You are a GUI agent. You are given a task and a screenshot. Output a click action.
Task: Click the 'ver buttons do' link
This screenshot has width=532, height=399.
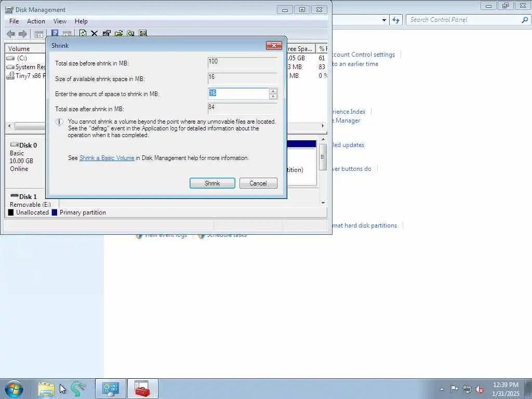click(x=352, y=169)
